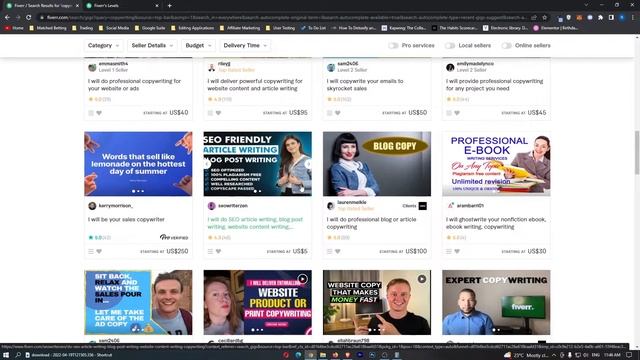Open the 'Words that sell like lemonade' thumbnail
The height and width of the screenshot is (360, 640).
tap(138, 164)
